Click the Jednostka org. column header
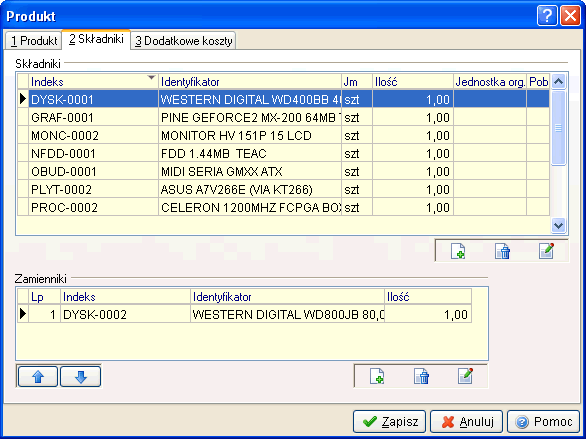Image resolution: width=586 pixels, height=439 pixels. 490,82
